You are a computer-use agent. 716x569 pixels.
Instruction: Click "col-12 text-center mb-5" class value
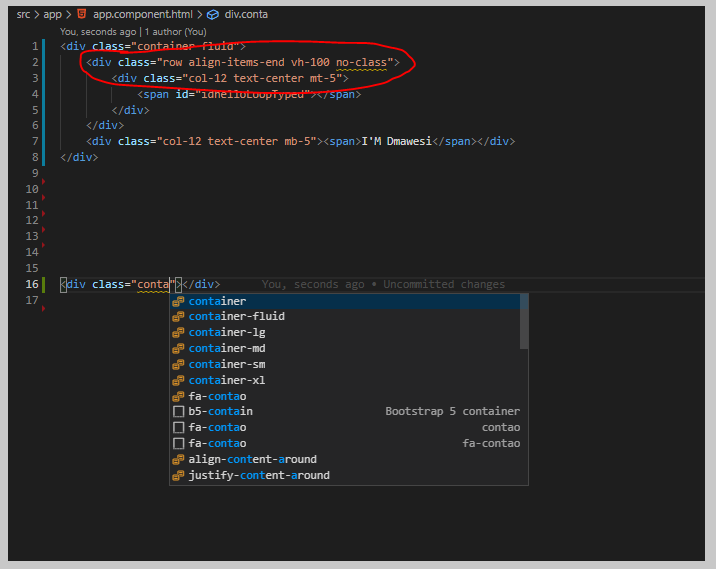(x=237, y=142)
